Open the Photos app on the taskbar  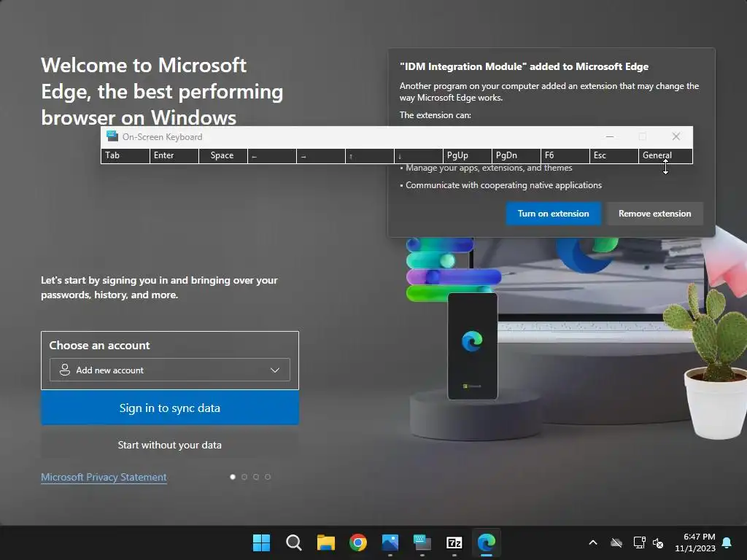pyautogui.click(x=390, y=542)
